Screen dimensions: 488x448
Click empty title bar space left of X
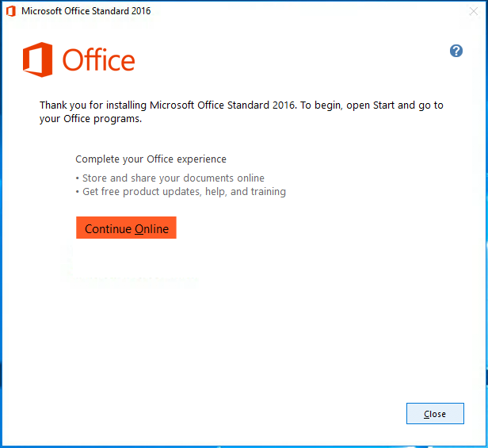click(x=317, y=11)
